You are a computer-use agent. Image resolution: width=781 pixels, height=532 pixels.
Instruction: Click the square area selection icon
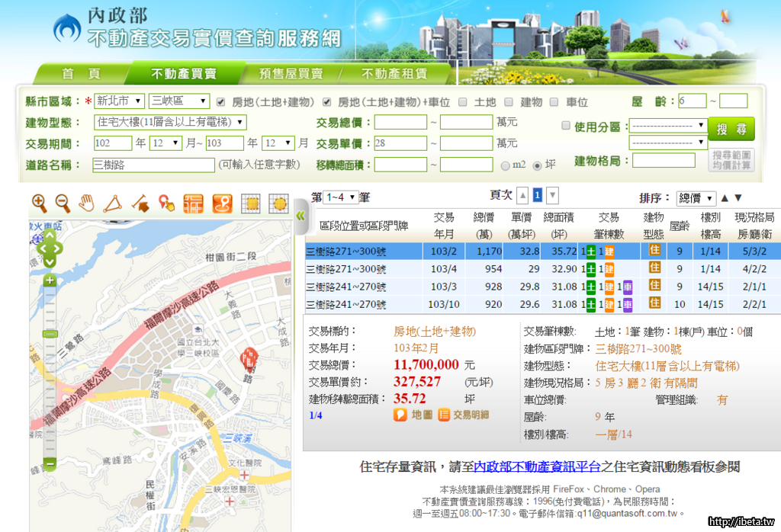249,204
